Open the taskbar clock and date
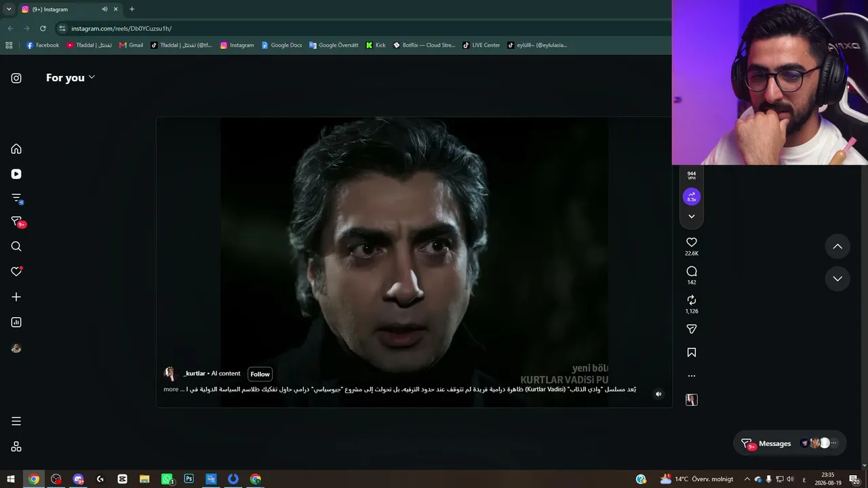 828,479
